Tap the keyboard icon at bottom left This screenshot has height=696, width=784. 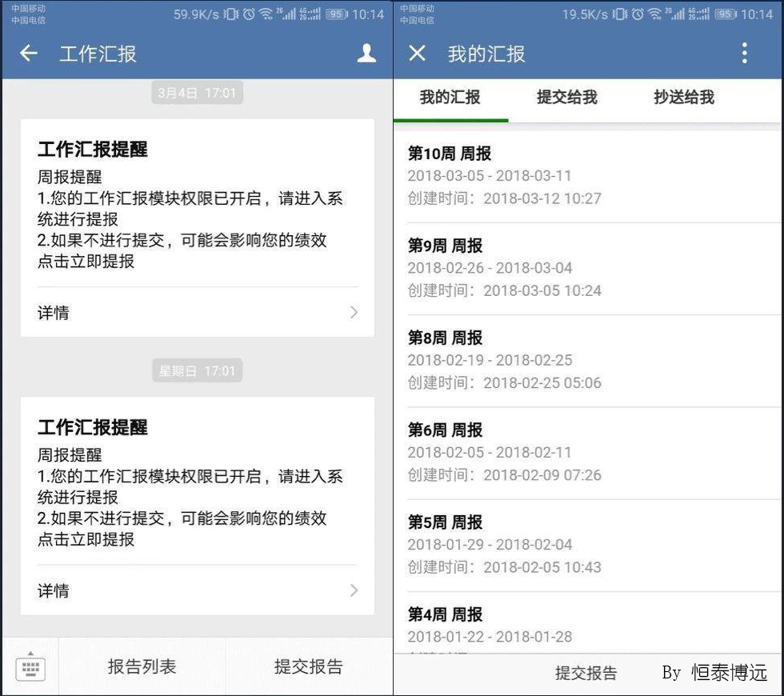tap(31, 666)
